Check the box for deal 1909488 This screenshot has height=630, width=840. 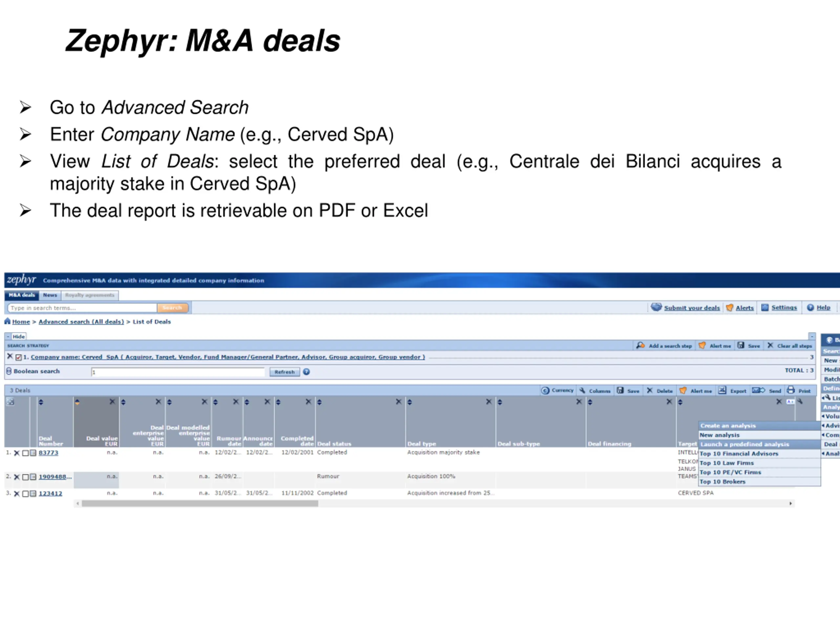(25, 477)
